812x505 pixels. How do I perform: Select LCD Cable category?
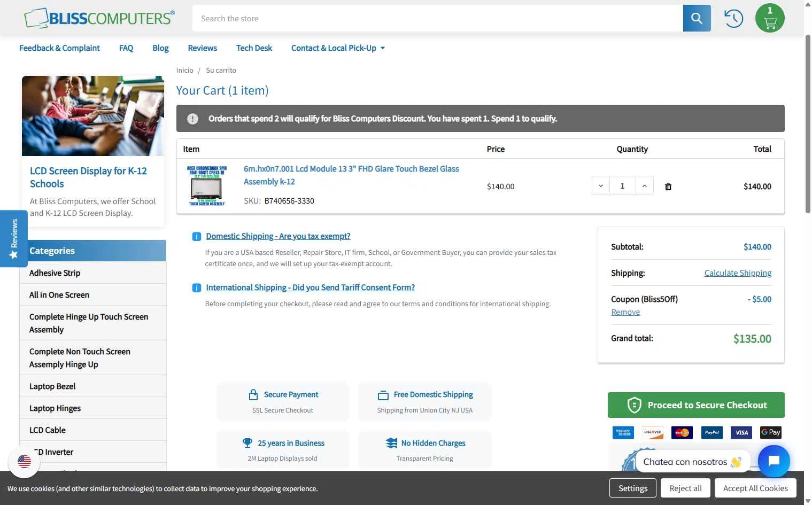tap(93, 430)
